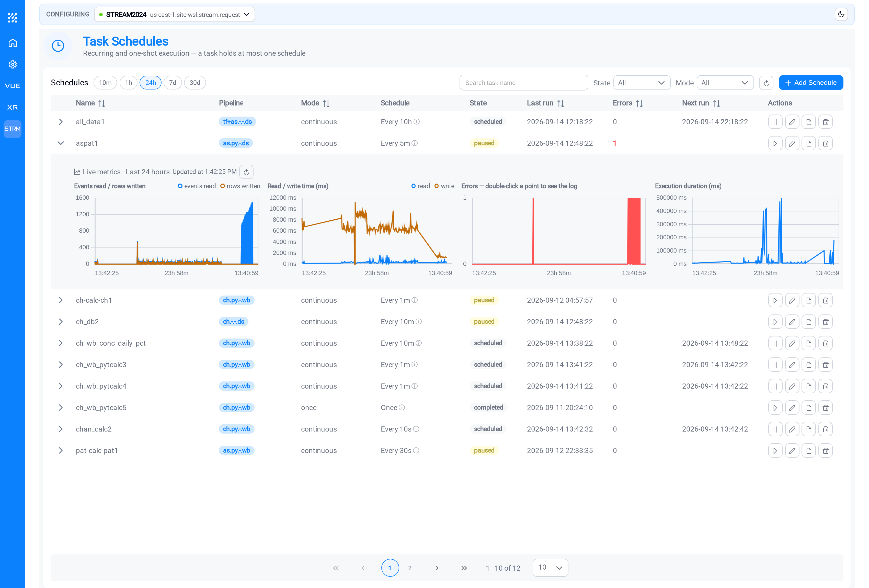Expand the pat-calc-pat1 row

(61, 451)
